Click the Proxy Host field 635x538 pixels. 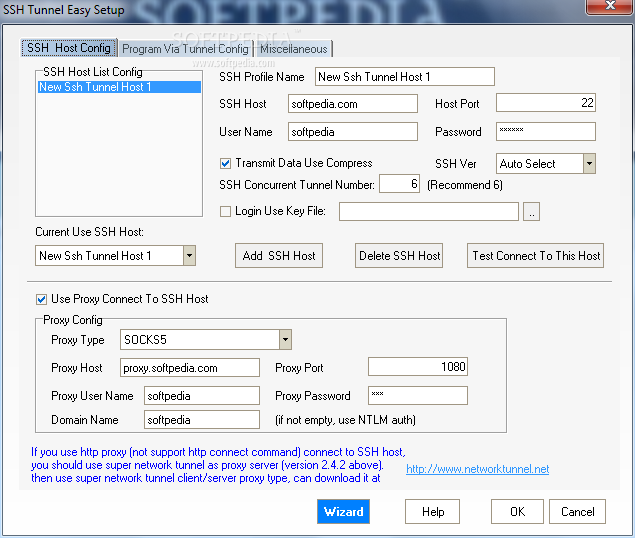[x=190, y=367]
